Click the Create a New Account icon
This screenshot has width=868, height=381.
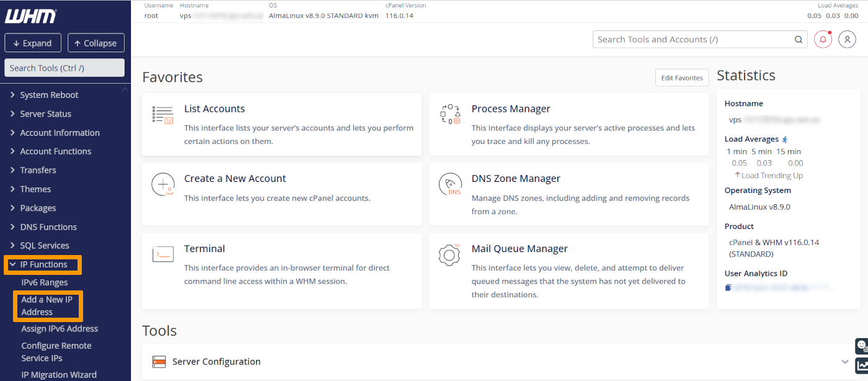click(x=162, y=185)
